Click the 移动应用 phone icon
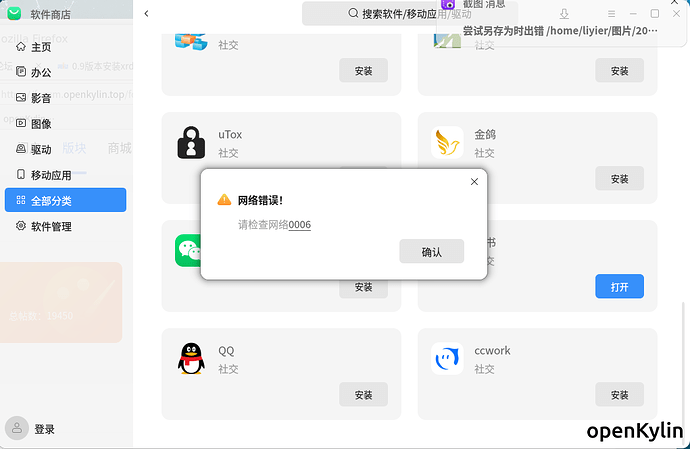The image size is (690, 449). (x=21, y=174)
